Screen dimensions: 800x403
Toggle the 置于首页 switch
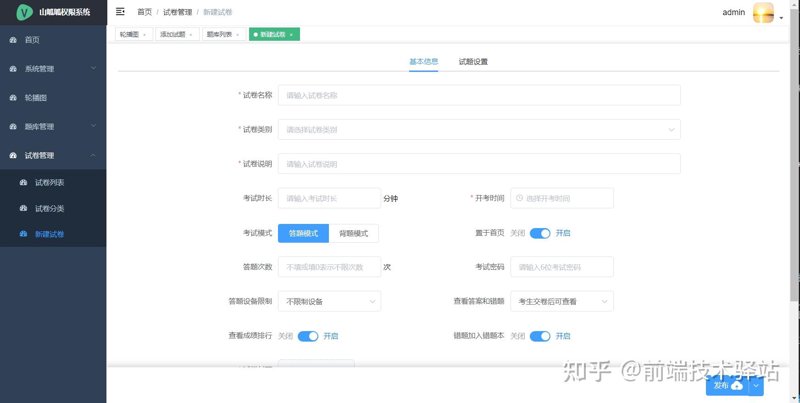click(540, 233)
